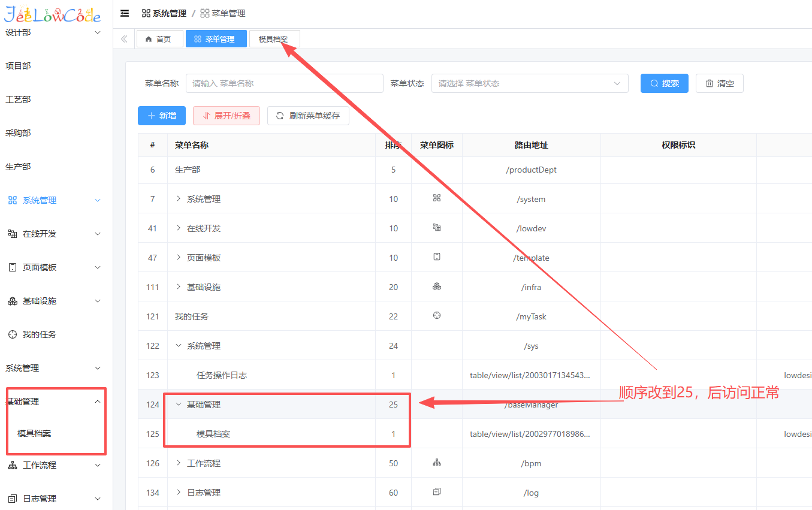This screenshot has width=812, height=510.
Task: Focus the 菜单名称 input field
Action: point(284,83)
